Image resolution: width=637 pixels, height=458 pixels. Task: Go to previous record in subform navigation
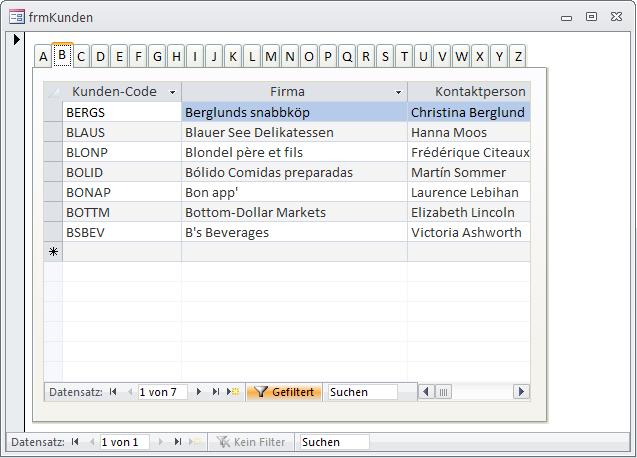pos(129,392)
